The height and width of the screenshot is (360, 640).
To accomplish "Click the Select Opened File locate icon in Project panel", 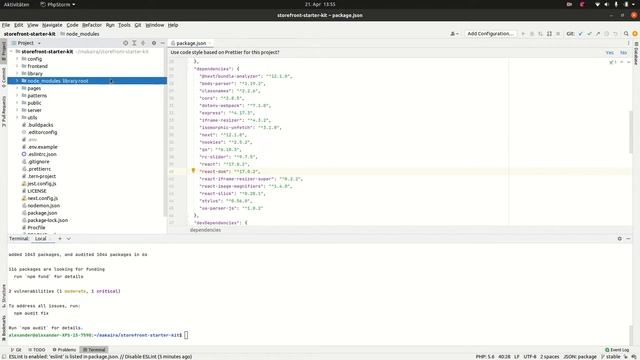I will [126, 43].
